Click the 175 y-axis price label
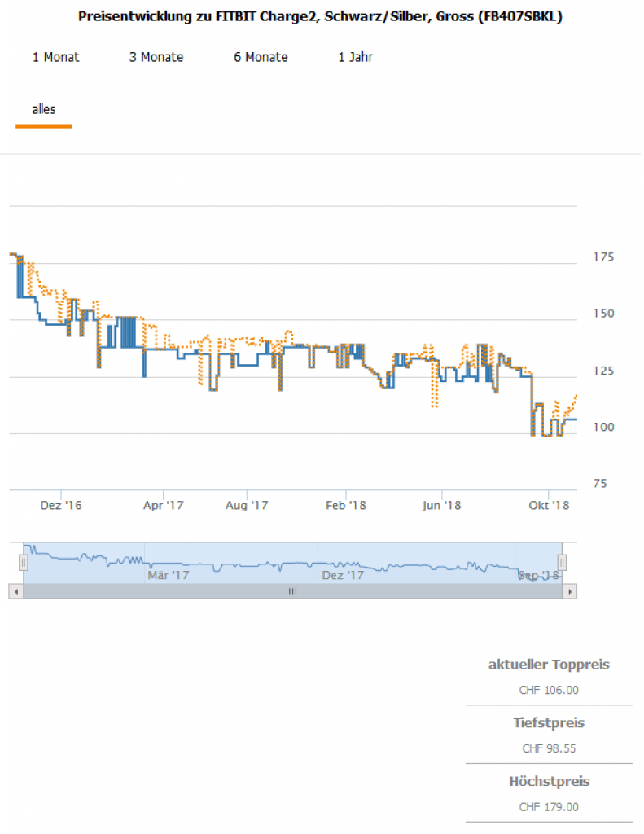 (x=603, y=257)
